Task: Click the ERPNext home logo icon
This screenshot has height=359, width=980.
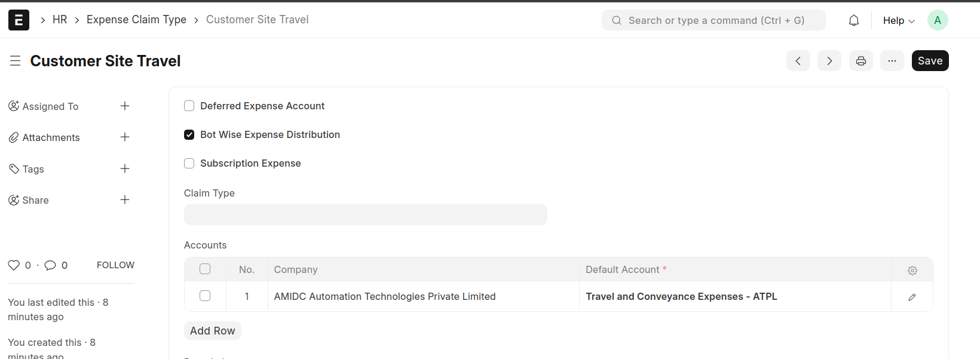Action: [19, 20]
